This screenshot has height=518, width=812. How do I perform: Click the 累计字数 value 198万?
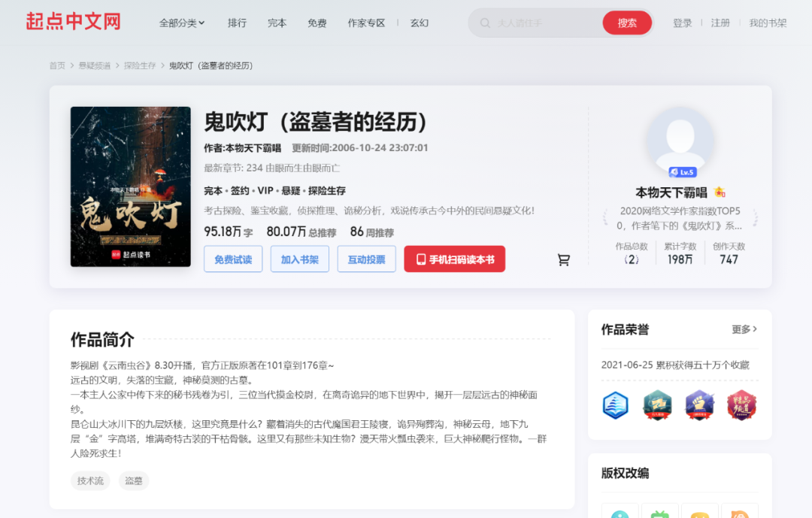[x=680, y=259]
